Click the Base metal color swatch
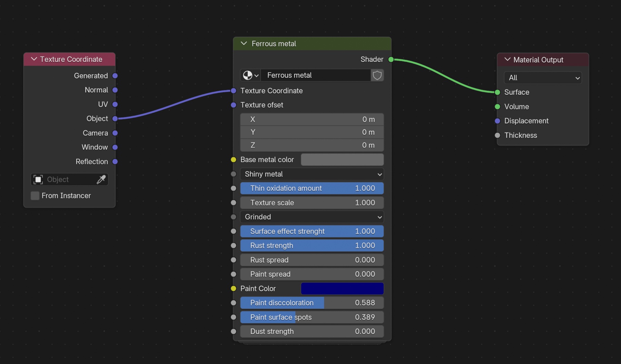Screen dimensions: 621x364 click(x=342, y=160)
